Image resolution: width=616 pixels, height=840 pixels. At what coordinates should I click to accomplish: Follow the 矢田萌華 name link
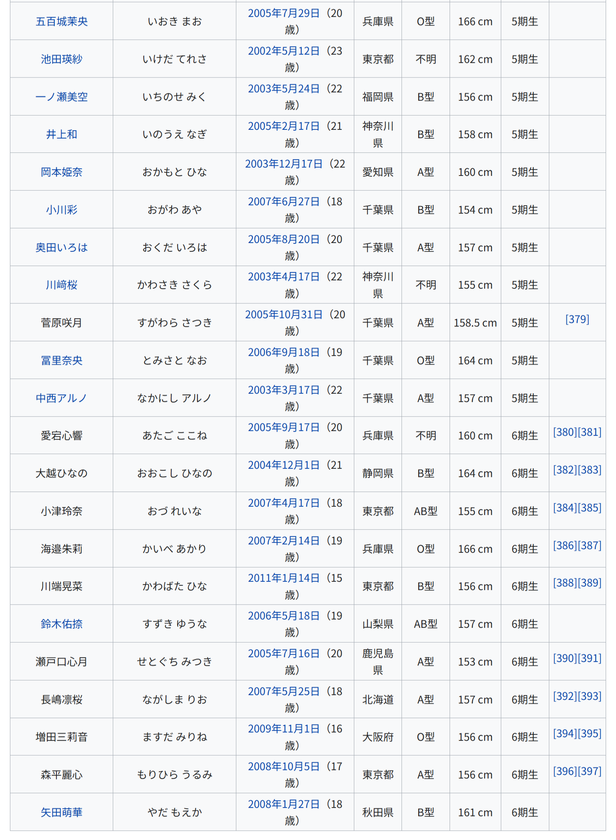coord(62,813)
